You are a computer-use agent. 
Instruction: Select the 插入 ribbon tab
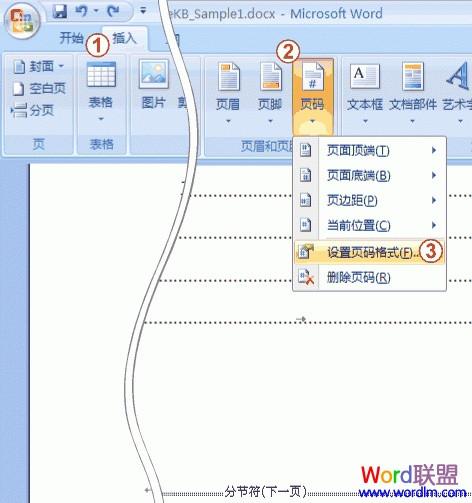tap(124, 38)
